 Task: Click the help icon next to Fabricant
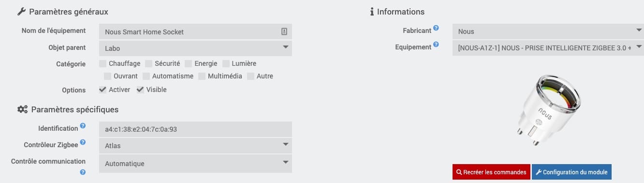point(436,28)
